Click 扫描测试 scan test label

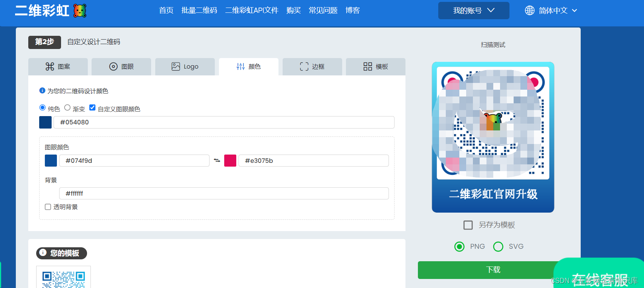[493, 45]
